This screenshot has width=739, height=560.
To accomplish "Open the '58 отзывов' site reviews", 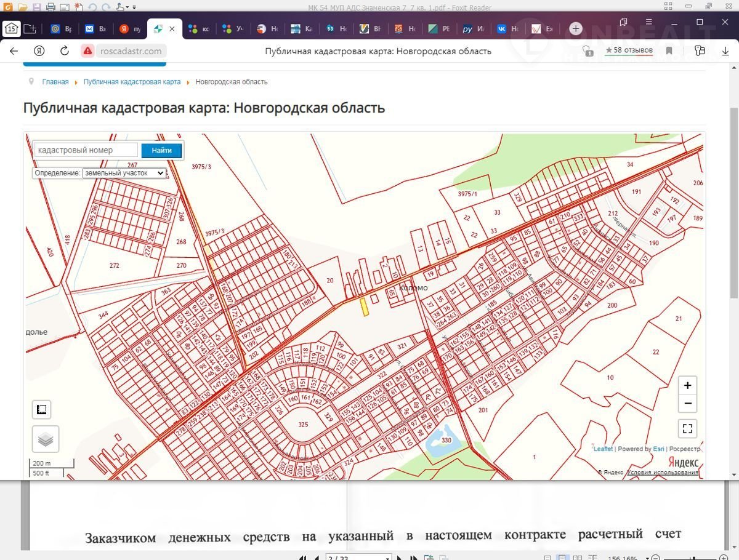I will pos(628,50).
